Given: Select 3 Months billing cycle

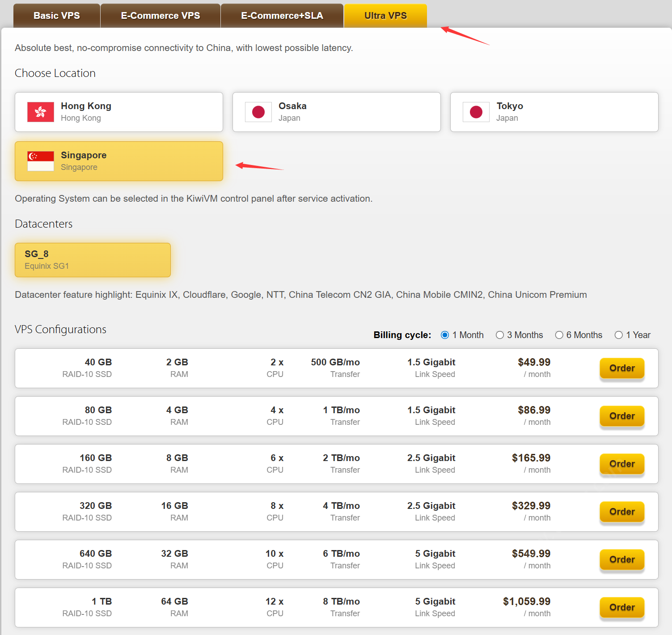Looking at the screenshot, I should (500, 335).
